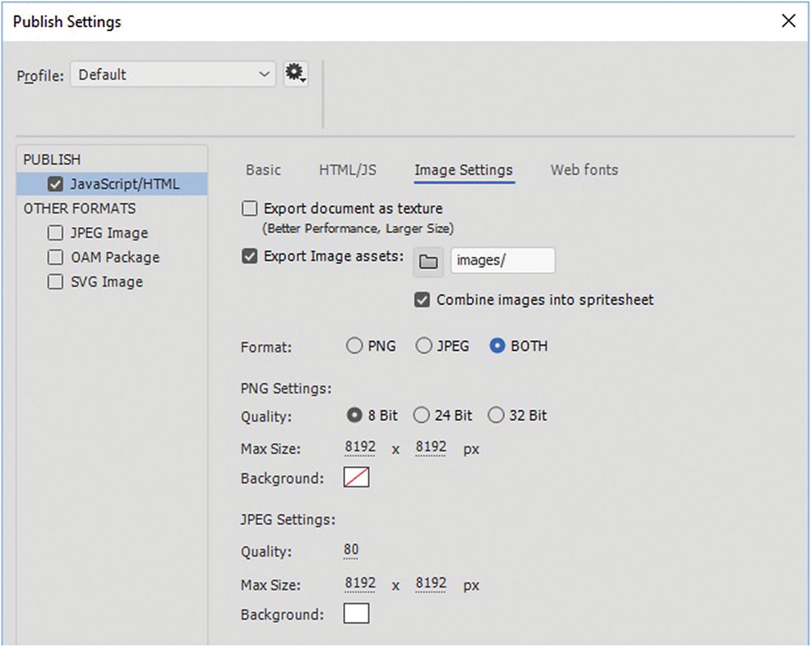The width and height of the screenshot is (812, 648).
Task: Enable Export document as texture
Action: (250, 209)
